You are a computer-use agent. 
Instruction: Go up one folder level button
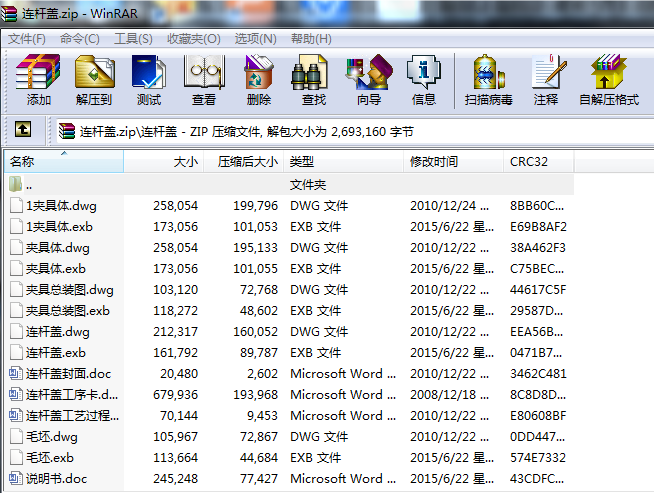pos(23,129)
